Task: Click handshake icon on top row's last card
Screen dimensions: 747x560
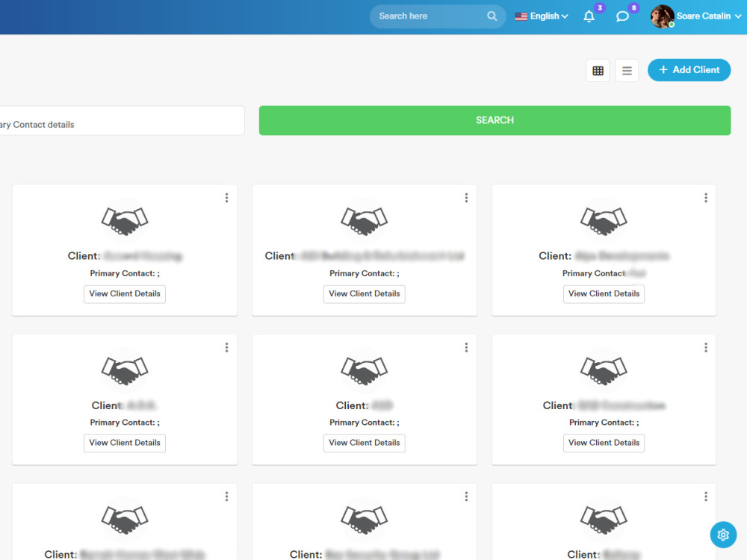Action: pos(604,221)
